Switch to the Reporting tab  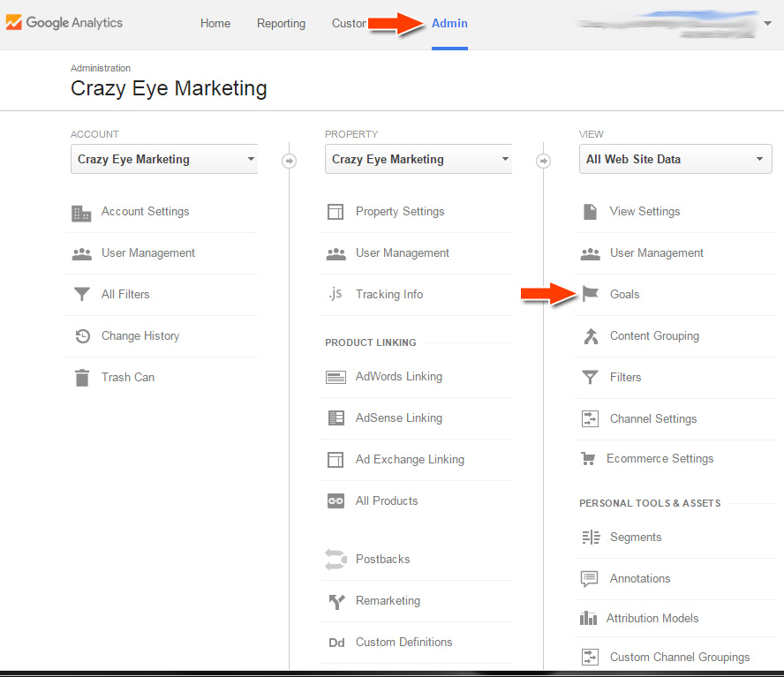point(281,23)
